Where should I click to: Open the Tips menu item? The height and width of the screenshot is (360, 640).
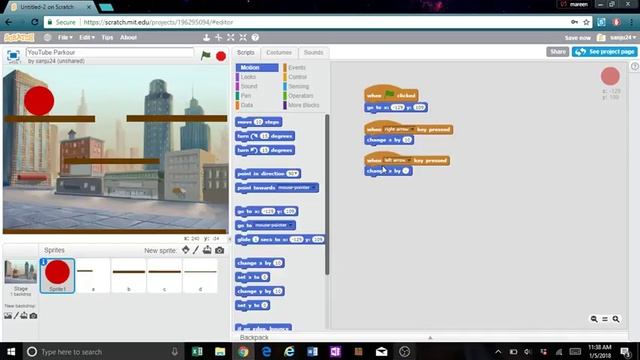(107, 38)
